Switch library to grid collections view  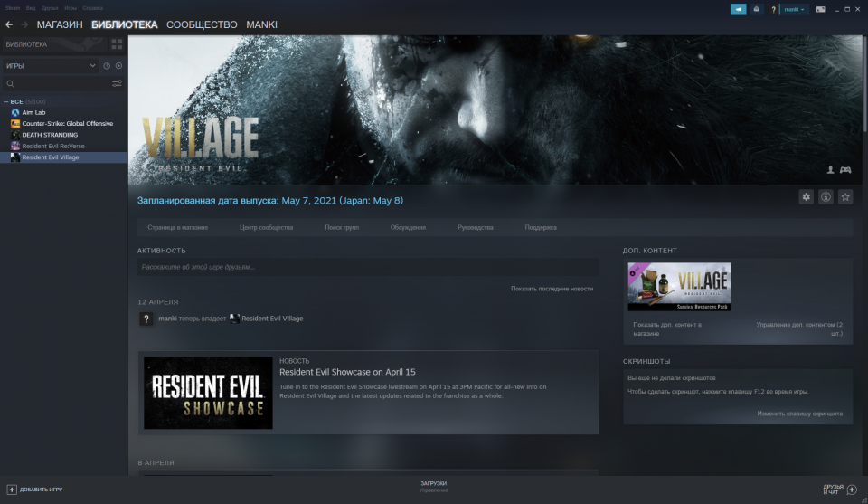click(x=117, y=44)
